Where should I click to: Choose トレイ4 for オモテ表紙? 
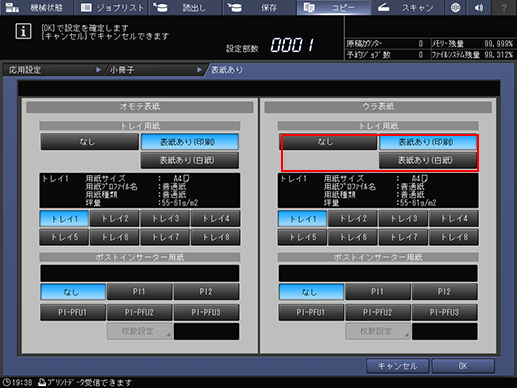(216, 219)
